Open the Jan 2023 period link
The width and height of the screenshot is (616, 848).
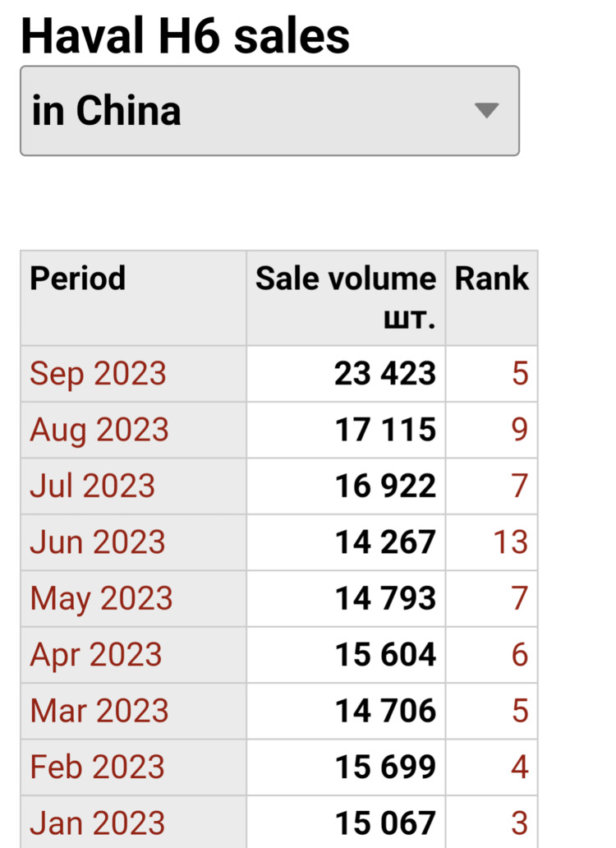pos(97,823)
